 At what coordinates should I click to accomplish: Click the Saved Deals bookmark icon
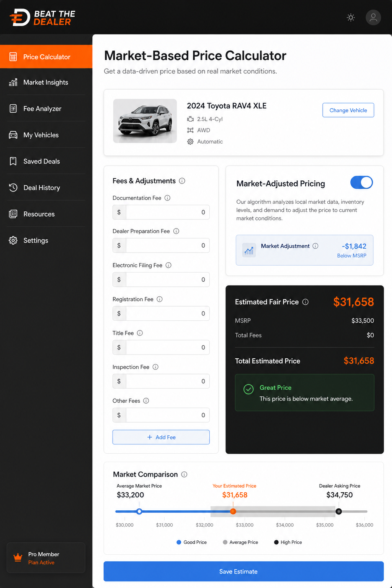[13, 161]
